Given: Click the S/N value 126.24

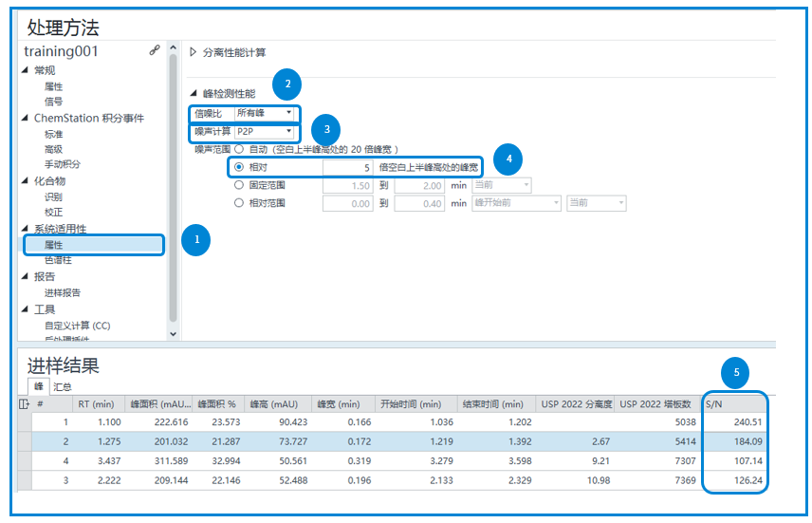Looking at the screenshot, I should pos(747,480).
